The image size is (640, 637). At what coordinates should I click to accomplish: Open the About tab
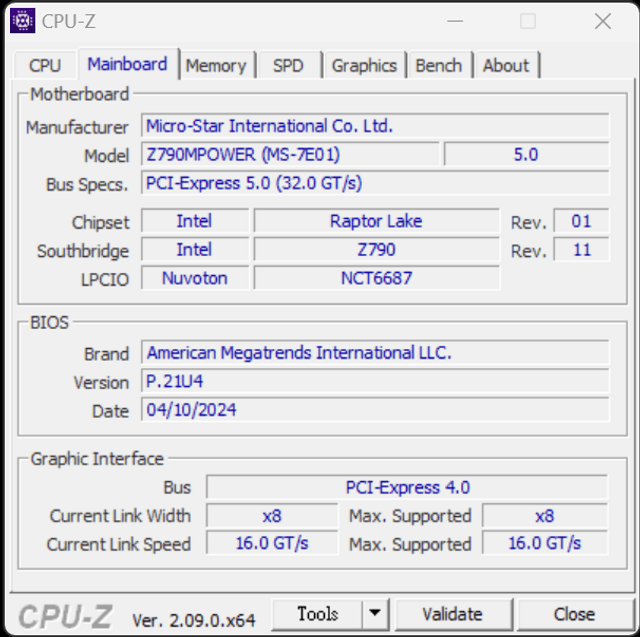click(x=506, y=65)
